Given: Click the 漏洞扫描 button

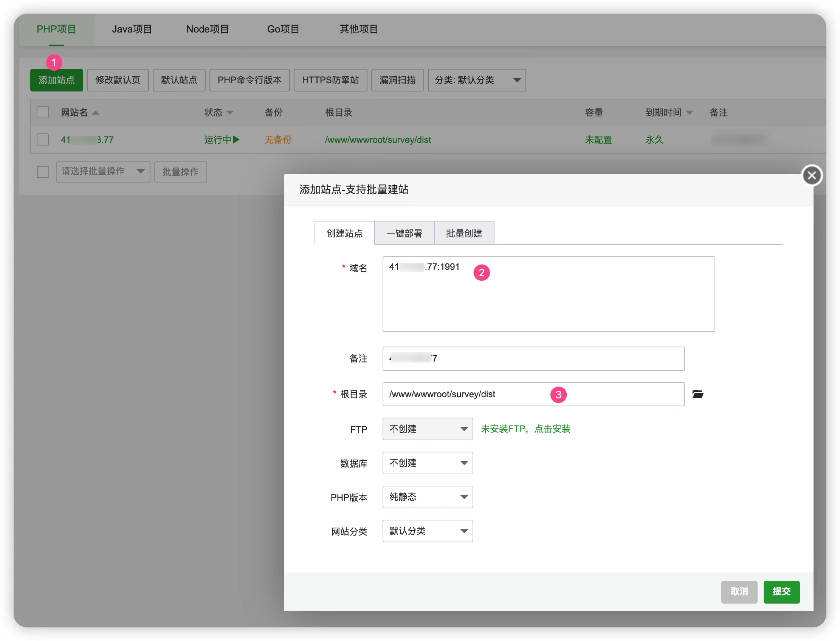Looking at the screenshot, I should point(397,80).
